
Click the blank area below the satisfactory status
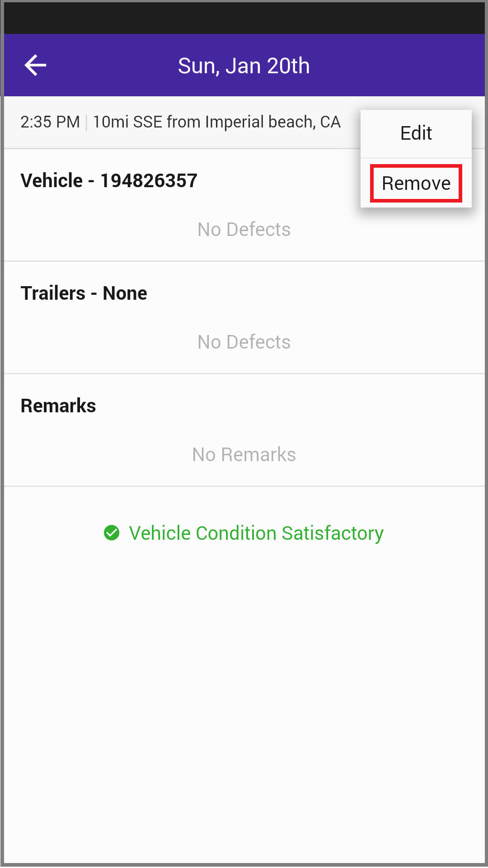point(244,701)
